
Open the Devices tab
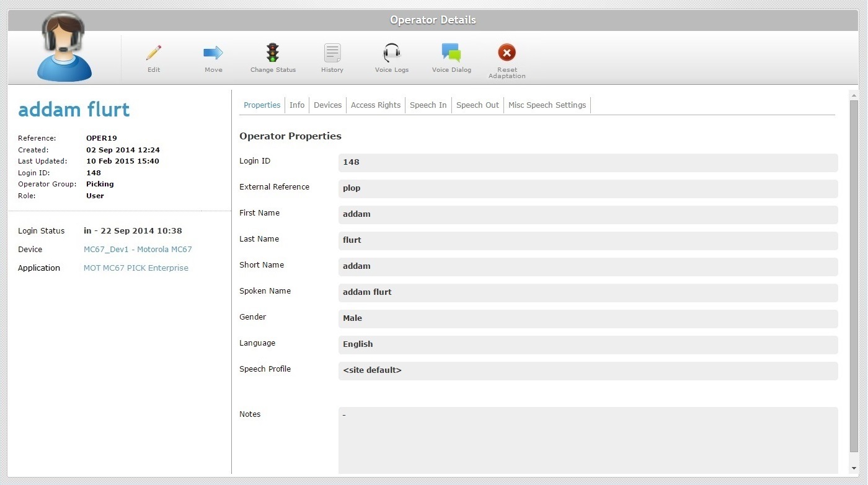pyautogui.click(x=328, y=105)
